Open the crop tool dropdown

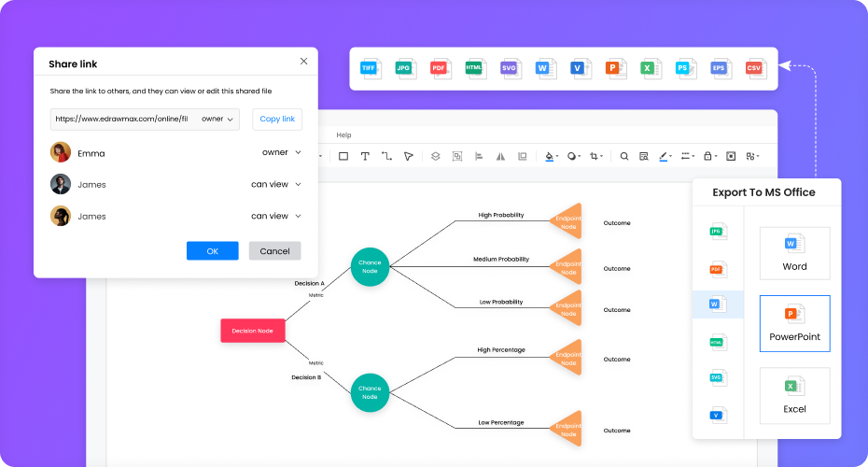click(x=595, y=156)
